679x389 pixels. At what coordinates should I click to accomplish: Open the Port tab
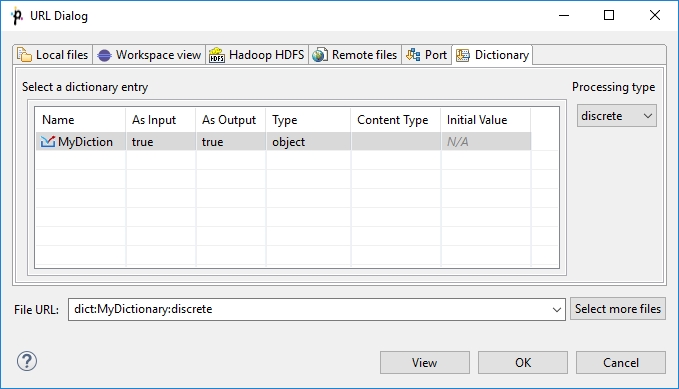[427, 55]
